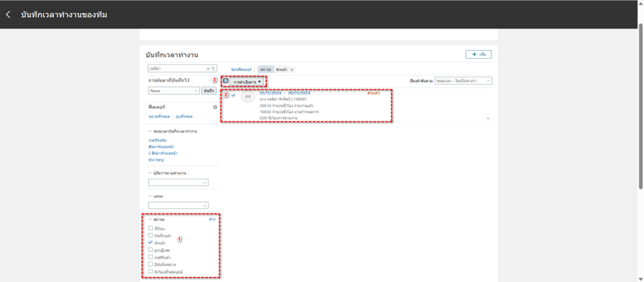
Task: Open the saved search None dropdown
Action: coord(174,90)
